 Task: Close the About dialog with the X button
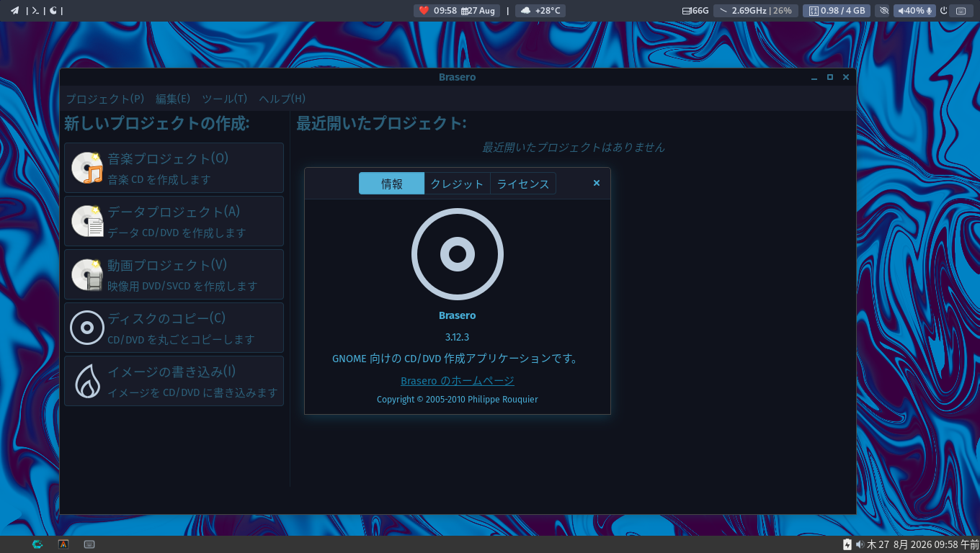tap(597, 183)
